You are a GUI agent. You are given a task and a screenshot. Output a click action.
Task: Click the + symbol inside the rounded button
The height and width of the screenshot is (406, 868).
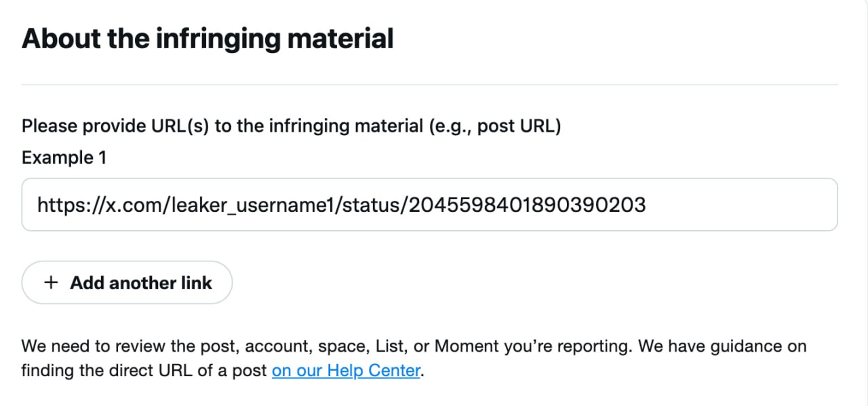[x=52, y=282]
